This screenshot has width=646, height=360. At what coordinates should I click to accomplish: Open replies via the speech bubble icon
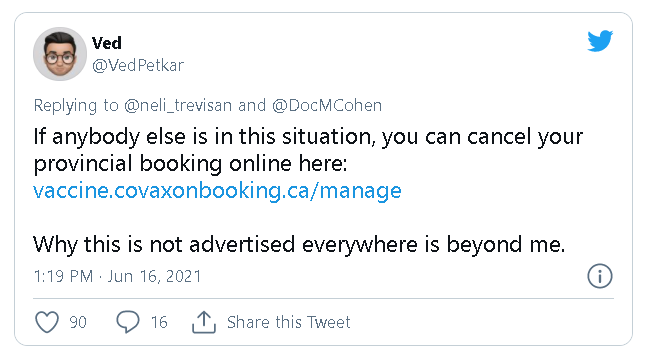(x=128, y=322)
